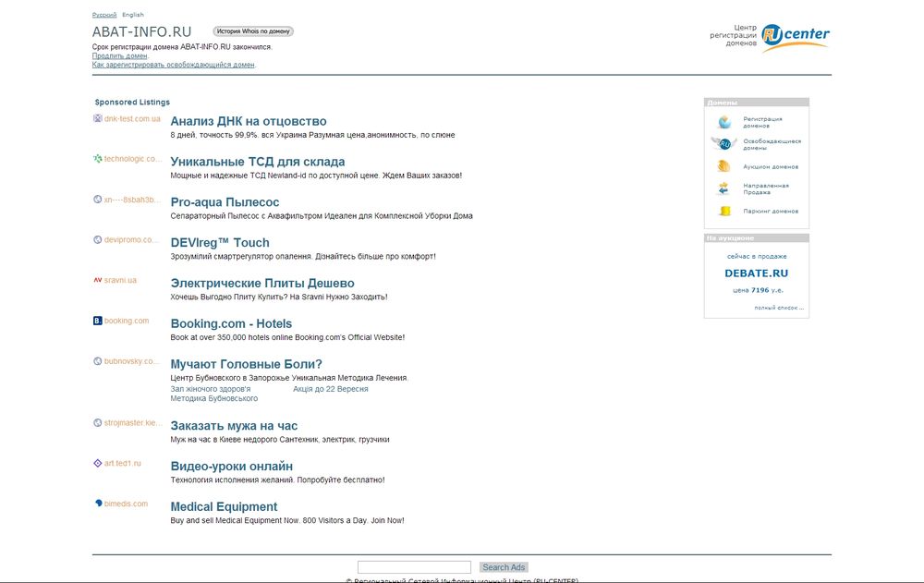Click the sravni.ua favicon icon
The image size is (924, 583).
pyautogui.click(x=97, y=280)
